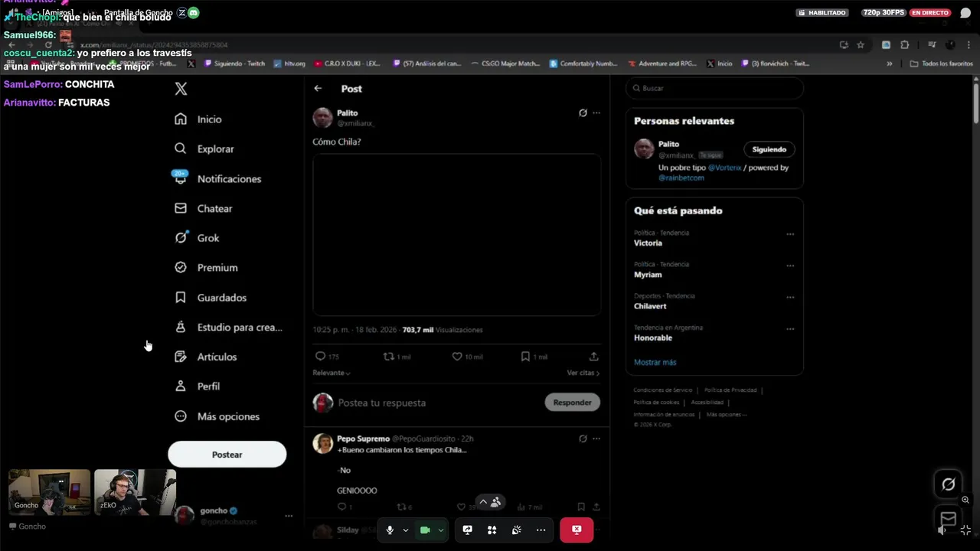This screenshot has height=551, width=980.
Task: Open the @rainbetcom mention link
Action: tap(681, 178)
